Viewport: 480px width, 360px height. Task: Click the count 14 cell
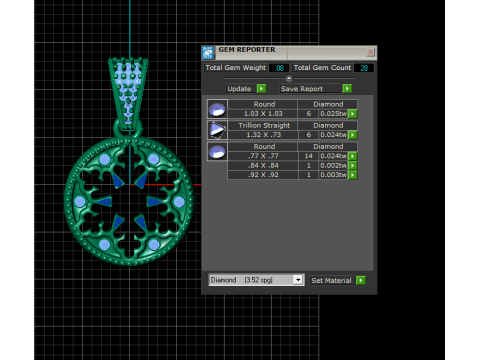click(308, 156)
